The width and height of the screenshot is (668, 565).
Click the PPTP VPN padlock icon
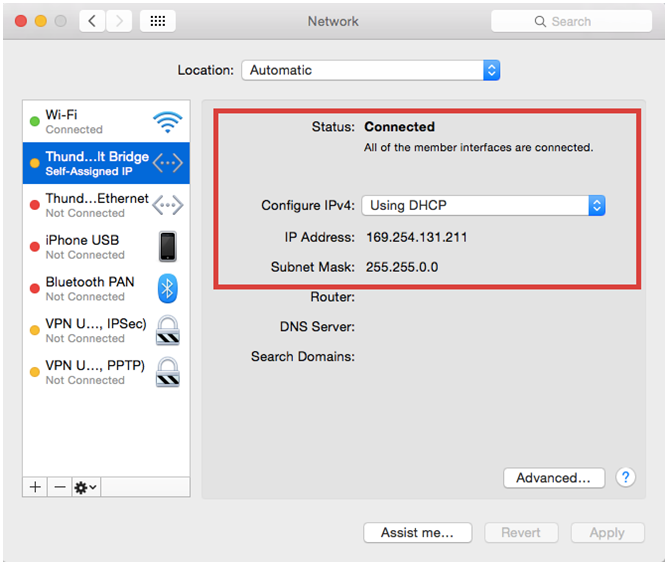pos(168,372)
